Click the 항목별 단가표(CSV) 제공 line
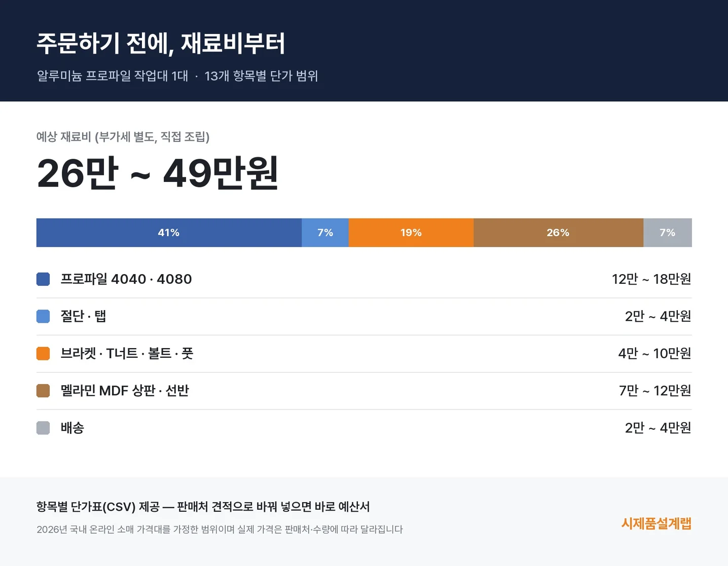 [203, 507]
